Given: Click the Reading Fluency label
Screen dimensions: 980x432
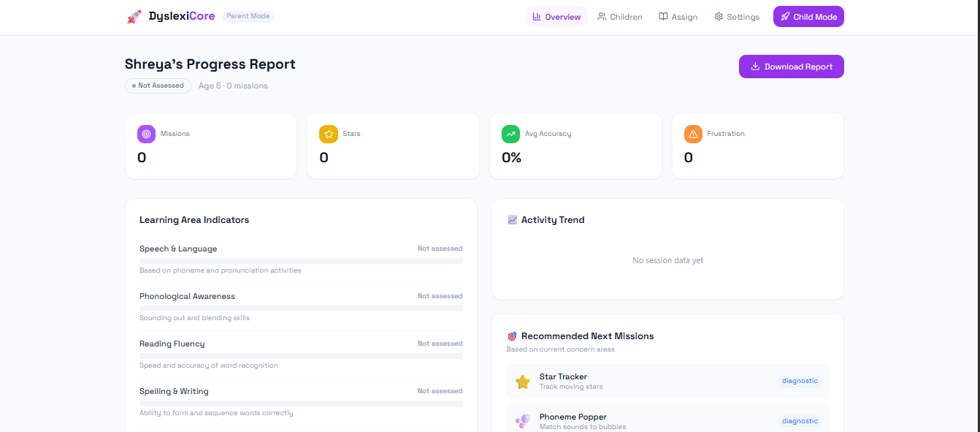Looking at the screenshot, I should tap(172, 344).
